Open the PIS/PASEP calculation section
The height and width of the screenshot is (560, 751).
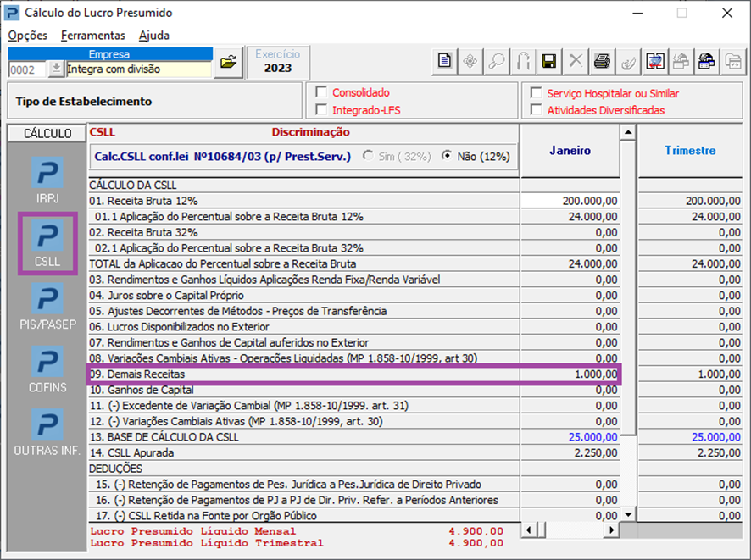point(47,307)
